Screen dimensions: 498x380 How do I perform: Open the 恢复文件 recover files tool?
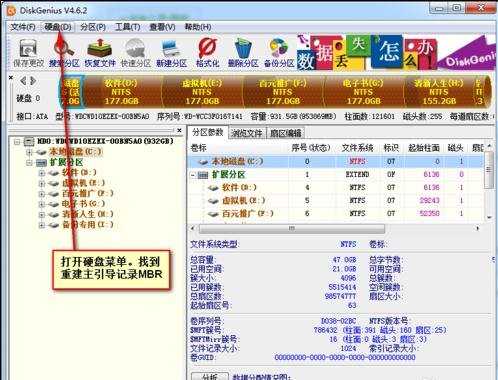coord(100,53)
